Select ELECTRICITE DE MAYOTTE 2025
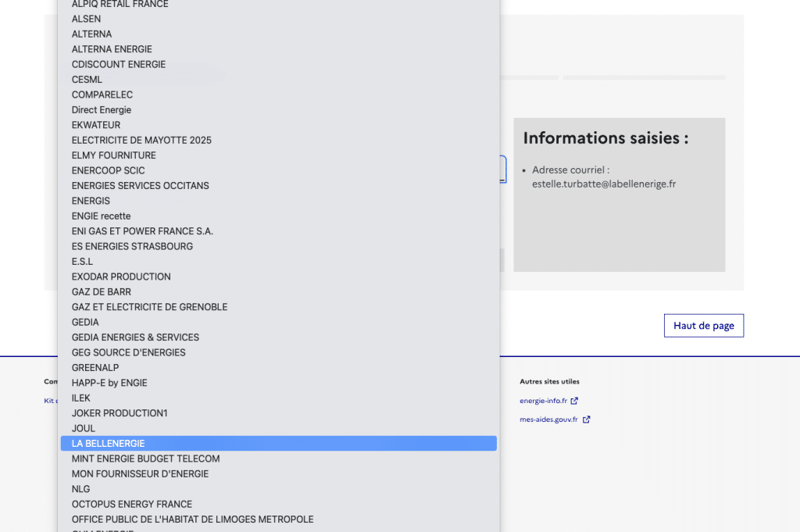This screenshot has width=800, height=532. [141, 140]
